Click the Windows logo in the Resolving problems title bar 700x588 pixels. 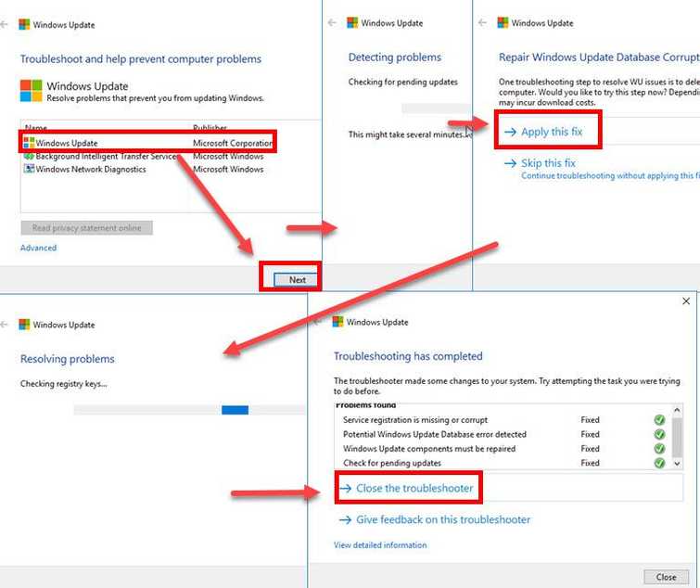click(x=24, y=325)
